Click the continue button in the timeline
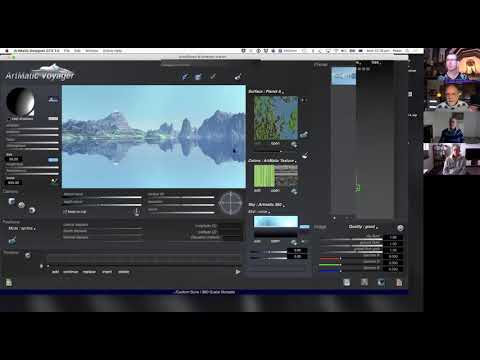The width and height of the screenshot is (480, 360). 71,272
